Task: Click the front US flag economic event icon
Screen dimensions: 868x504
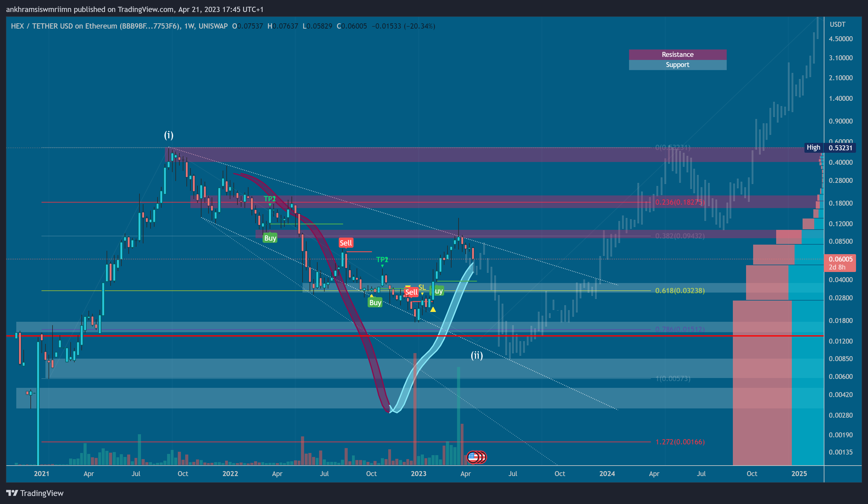Action: (x=473, y=457)
